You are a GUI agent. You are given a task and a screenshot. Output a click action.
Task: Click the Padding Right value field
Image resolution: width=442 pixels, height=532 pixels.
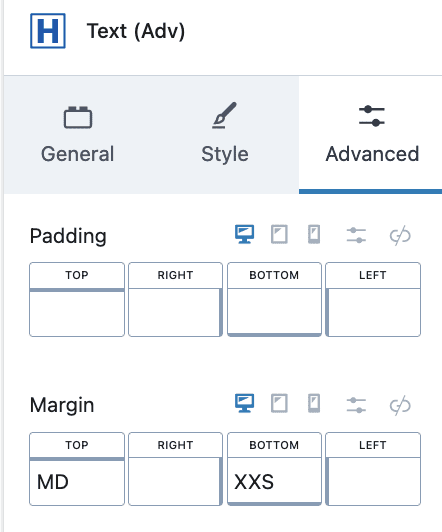(x=175, y=313)
